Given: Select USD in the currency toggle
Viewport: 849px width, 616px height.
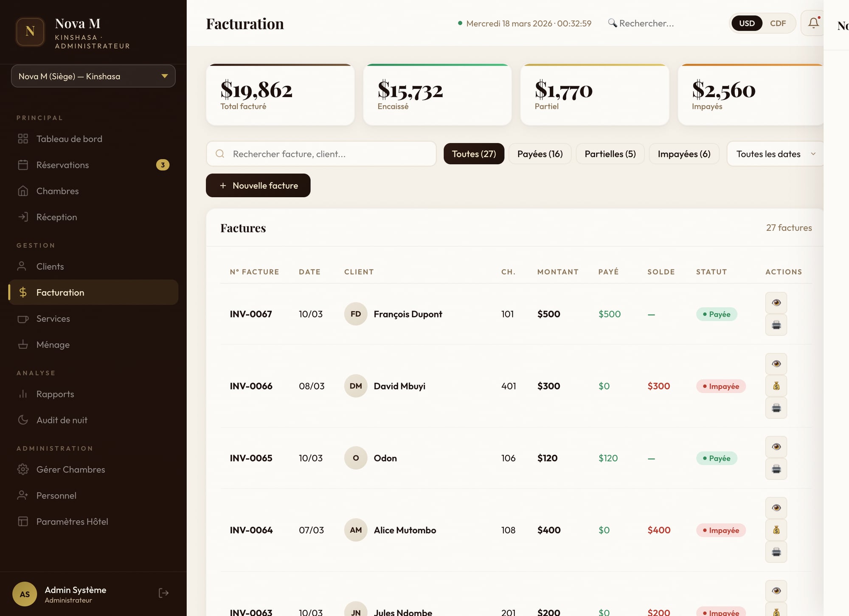Looking at the screenshot, I should (747, 23).
